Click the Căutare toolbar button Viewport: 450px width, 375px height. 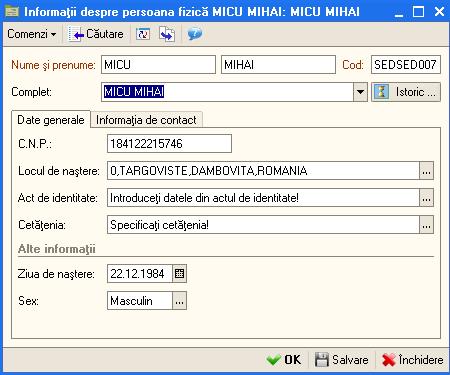coord(96,34)
